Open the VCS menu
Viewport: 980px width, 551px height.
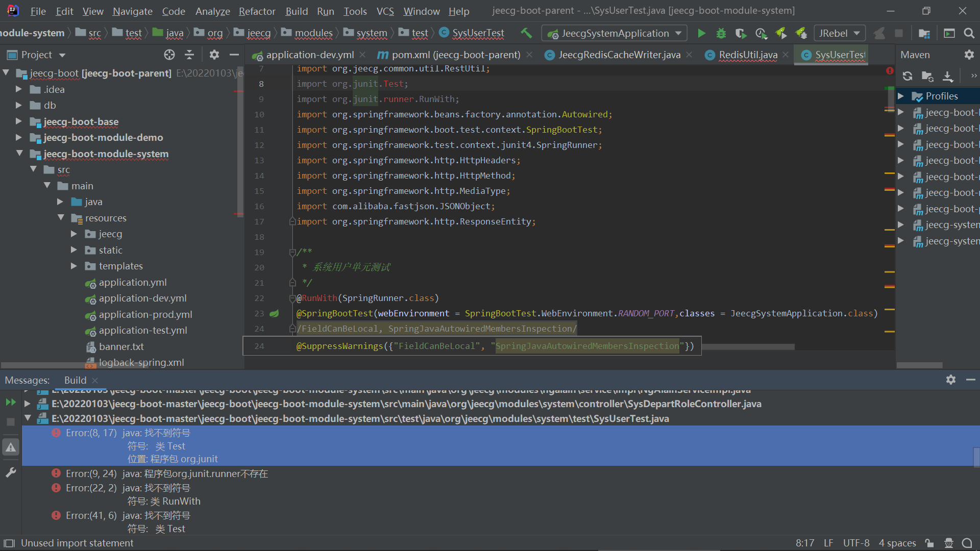pos(385,11)
